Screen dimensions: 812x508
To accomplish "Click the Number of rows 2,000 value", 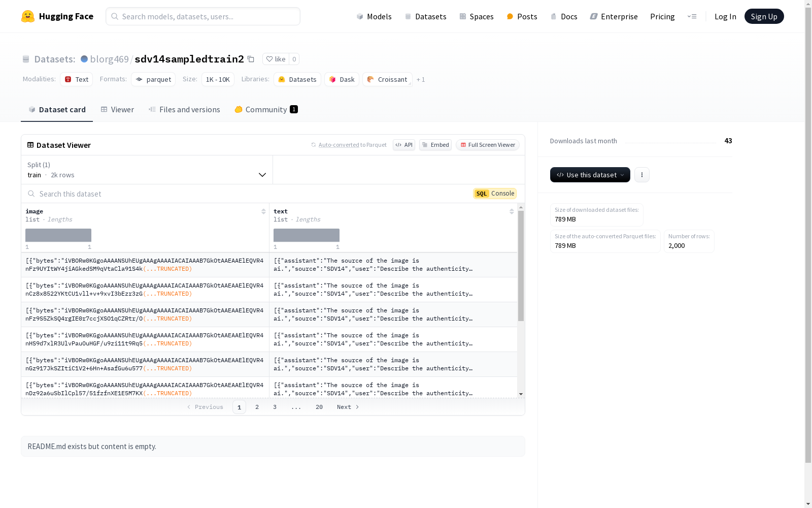I will click(x=676, y=246).
